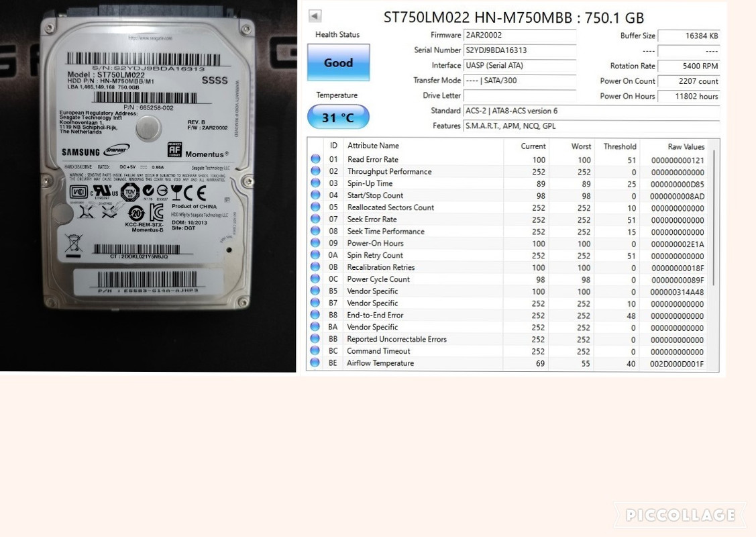The width and height of the screenshot is (756, 537).
Task: Click the status icon for End-to-End Error
Action: pyautogui.click(x=315, y=315)
